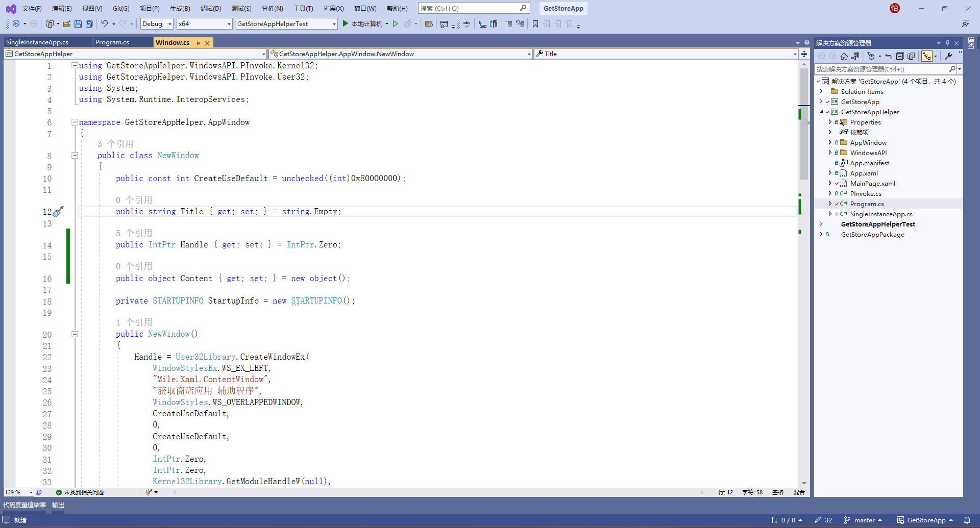Click inside the 搜索 (Ctrl+Q) search box
Viewport: 980px width, 528px height.
[x=470, y=8]
